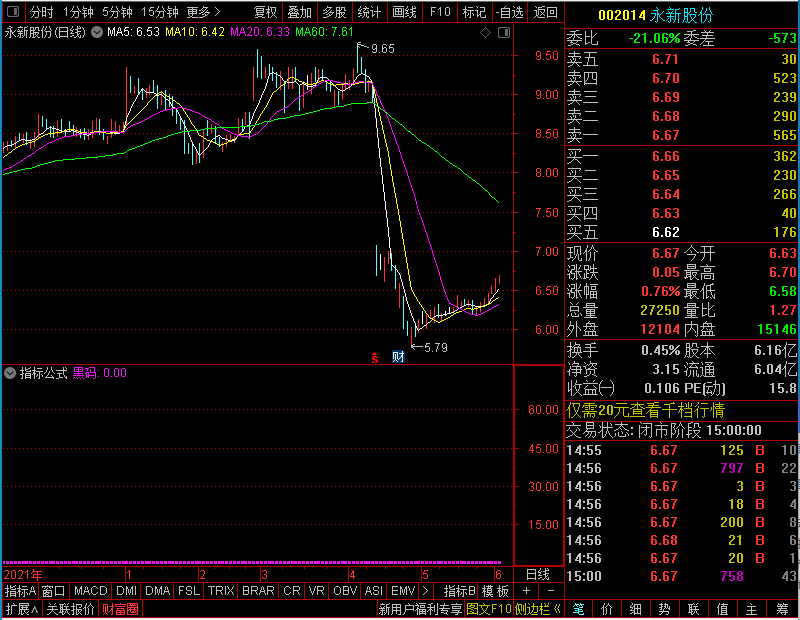Image resolution: width=800 pixels, height=620 pixels.
Task: Open the 复权 adjustment option
Action: (x=265, y=12)
